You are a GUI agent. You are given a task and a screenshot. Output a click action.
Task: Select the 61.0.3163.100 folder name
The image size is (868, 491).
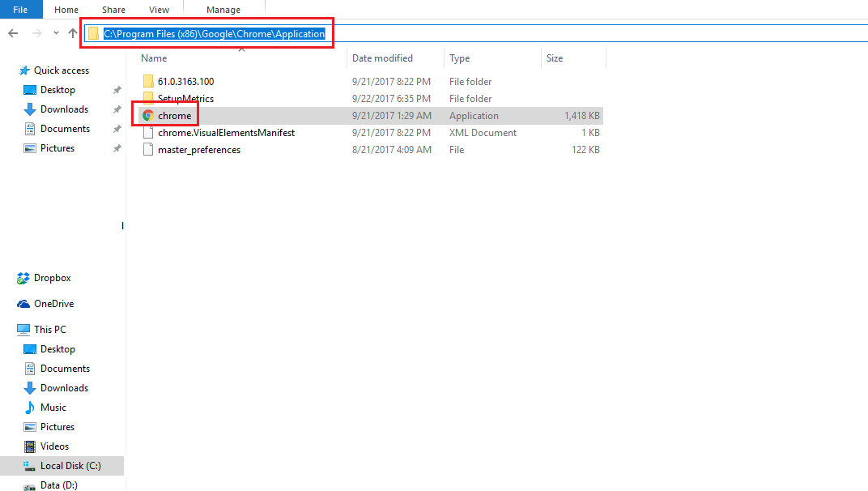click(x=185, y=82)
